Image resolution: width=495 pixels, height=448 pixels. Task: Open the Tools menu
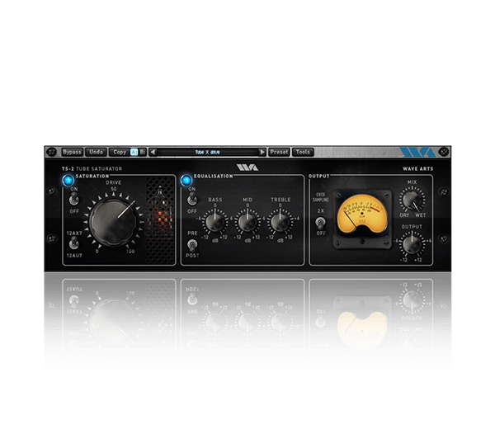click(303, 152)
